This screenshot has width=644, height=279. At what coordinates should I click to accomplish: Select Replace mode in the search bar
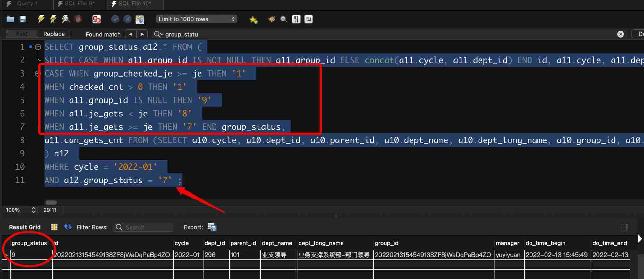coord(54,34)
